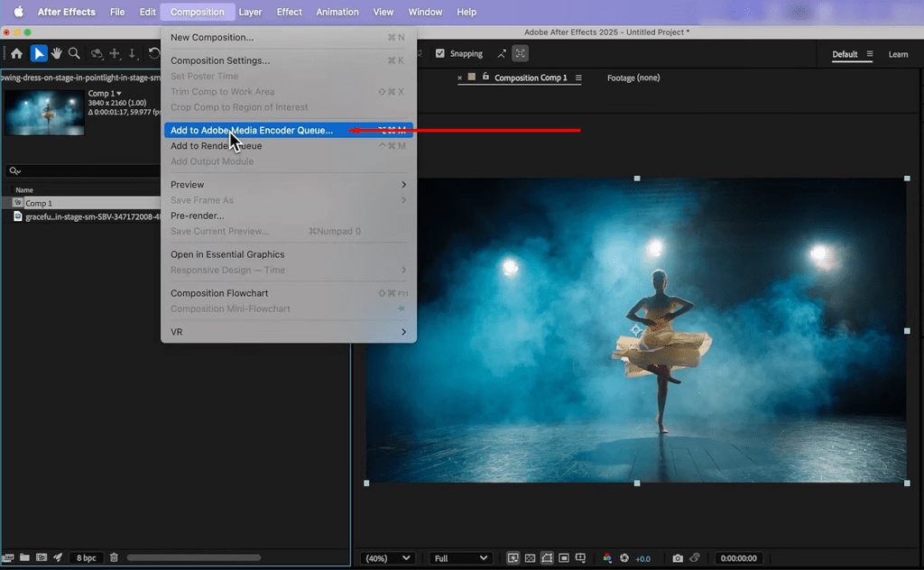This screenshot has height=570, width=924.
Task: Open the Window menu
Action: click(x=425, y=12)
